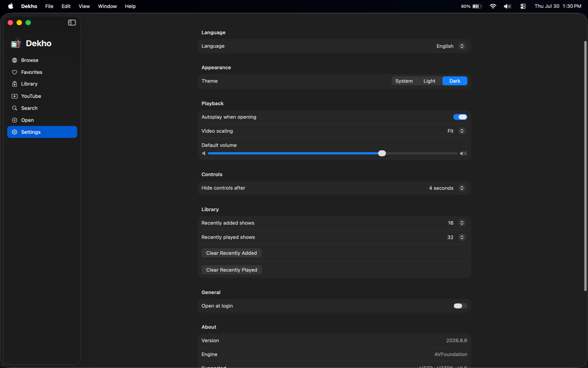Click the Library icon in sidebar

pos(15,84)
